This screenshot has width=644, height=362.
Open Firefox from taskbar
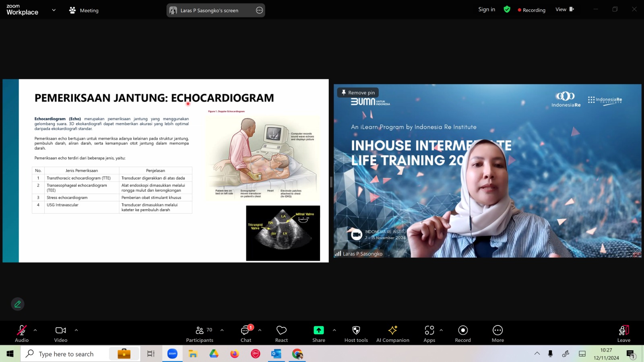tap(235, 354)
